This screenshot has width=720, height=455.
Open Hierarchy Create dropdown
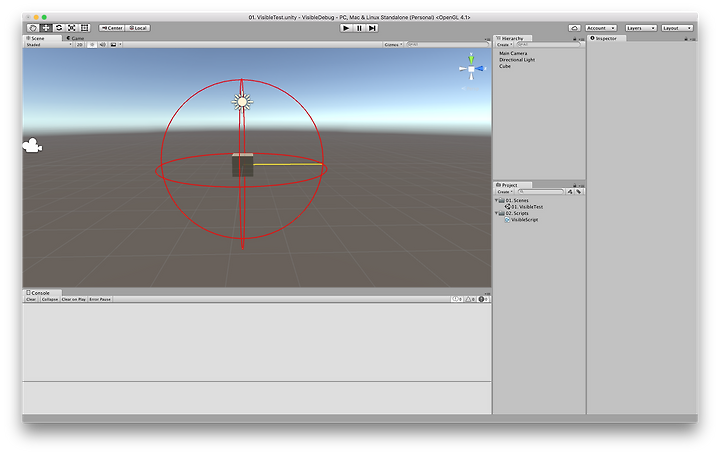504,45
